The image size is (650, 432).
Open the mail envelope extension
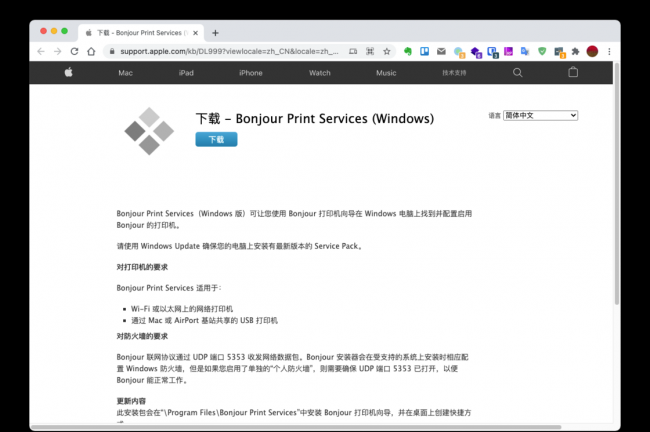pyautogui.click(x=441, y=51)
